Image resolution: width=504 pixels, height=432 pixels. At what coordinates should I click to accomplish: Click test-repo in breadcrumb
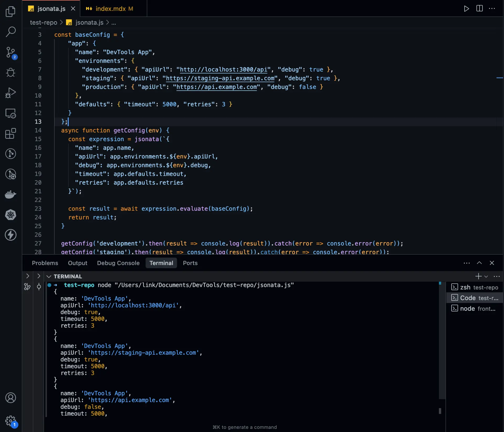pyautogui.click(x=44, y=23)
